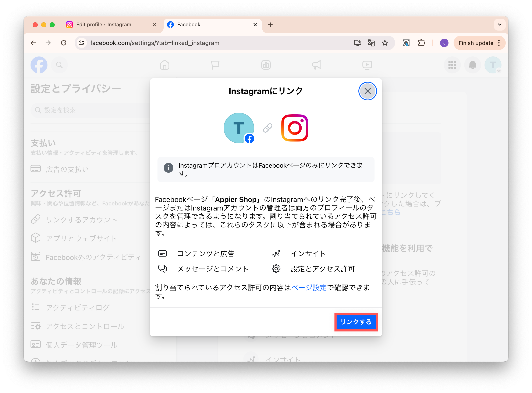The image size is (532, 393).
Task: Click the Instagram logo in the dialog
Action: point(295,128)
